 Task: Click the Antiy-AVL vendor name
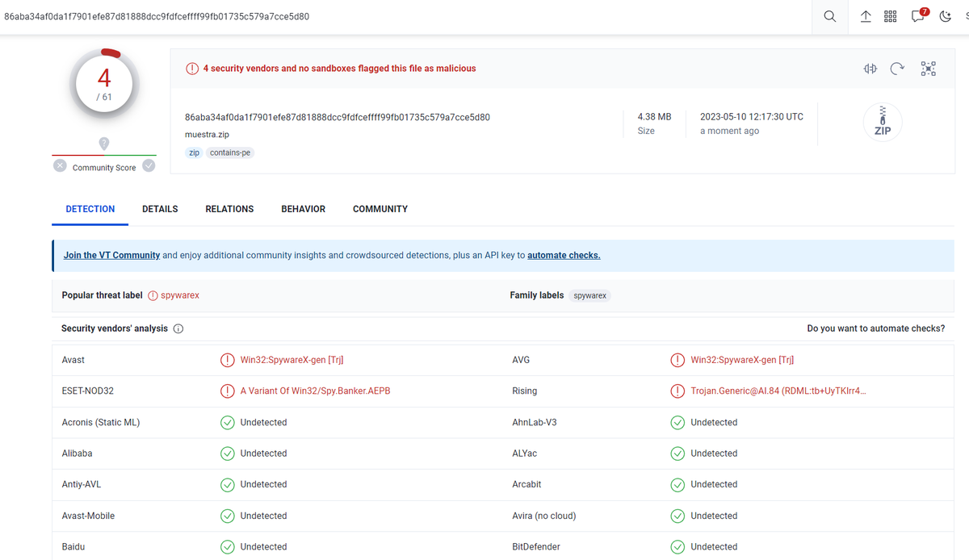[82, 484]
